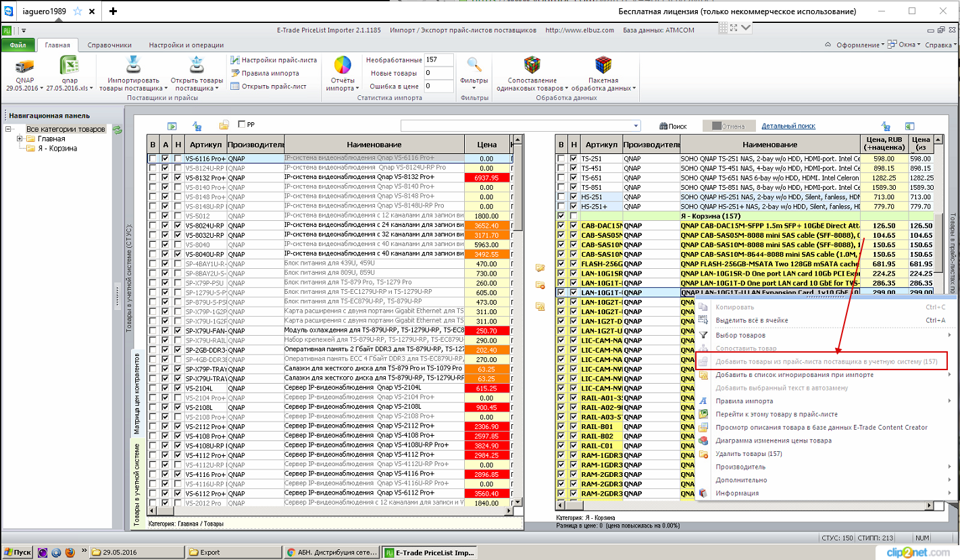
Task: Click the A-Z sort icon above right table
Action: (x=886, y=126)
